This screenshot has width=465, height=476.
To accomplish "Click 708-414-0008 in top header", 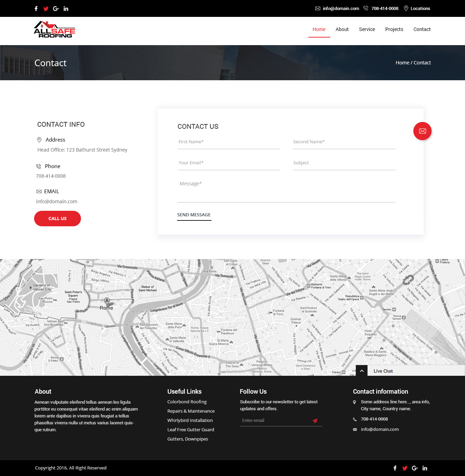I will pyautogui.click(x=385, y=9).
